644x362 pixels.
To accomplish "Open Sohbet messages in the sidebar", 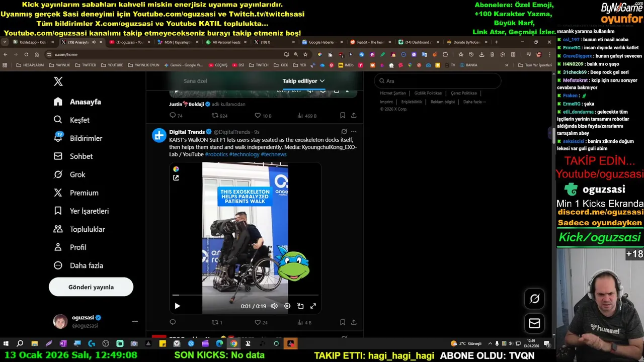I will click(73, 156).
